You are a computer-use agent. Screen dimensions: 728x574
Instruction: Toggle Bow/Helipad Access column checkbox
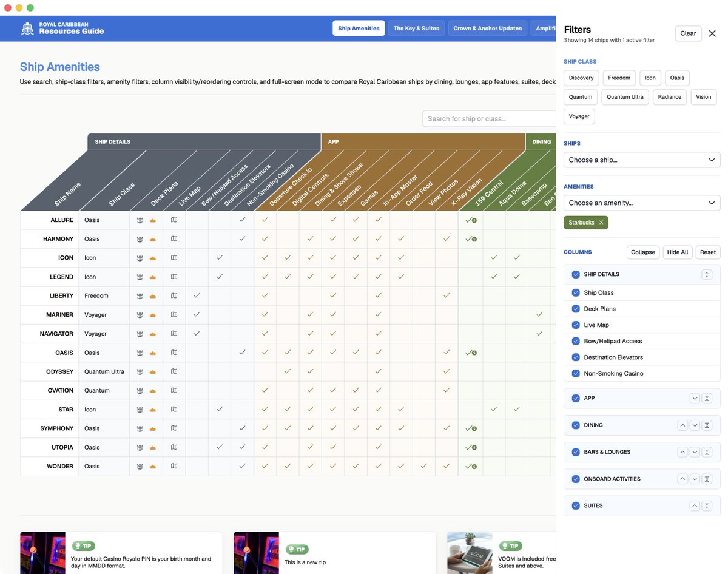click(576, 341)
